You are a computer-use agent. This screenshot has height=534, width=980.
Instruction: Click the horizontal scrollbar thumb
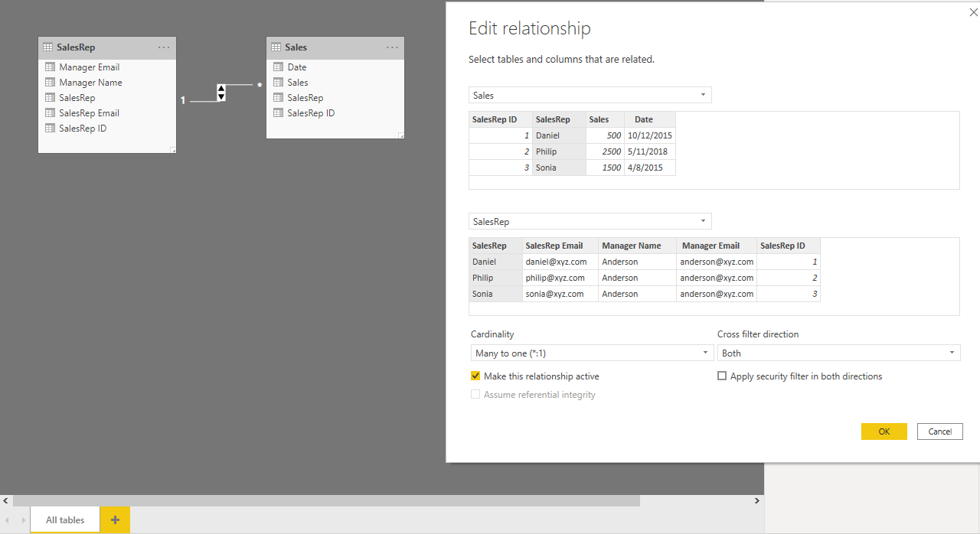[326, 501]
